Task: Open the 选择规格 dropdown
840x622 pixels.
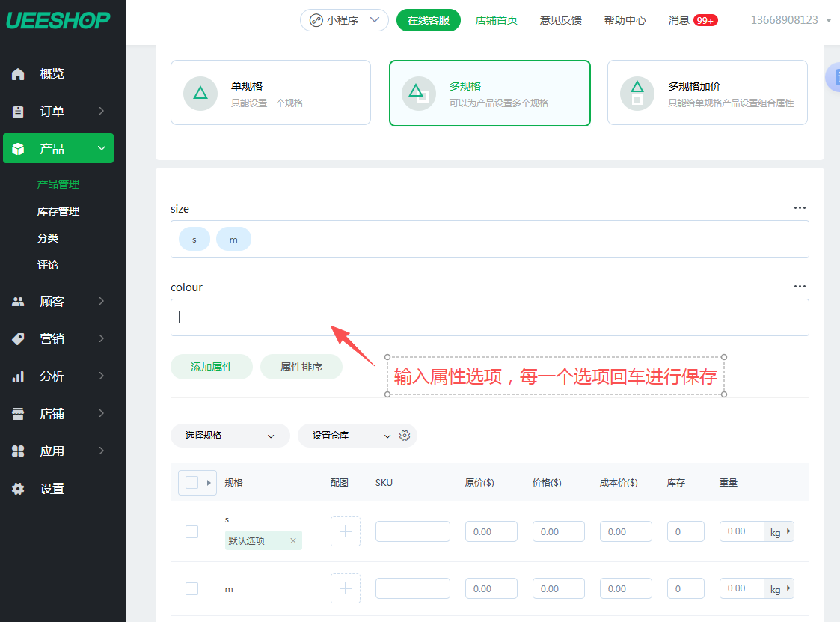Action: [230, 436]
